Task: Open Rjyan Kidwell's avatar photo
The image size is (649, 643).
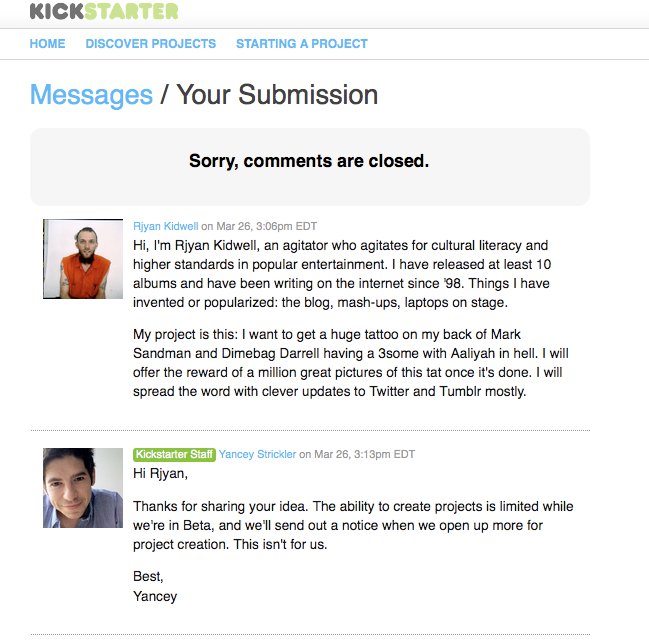Action: click(x=83, y=259)
